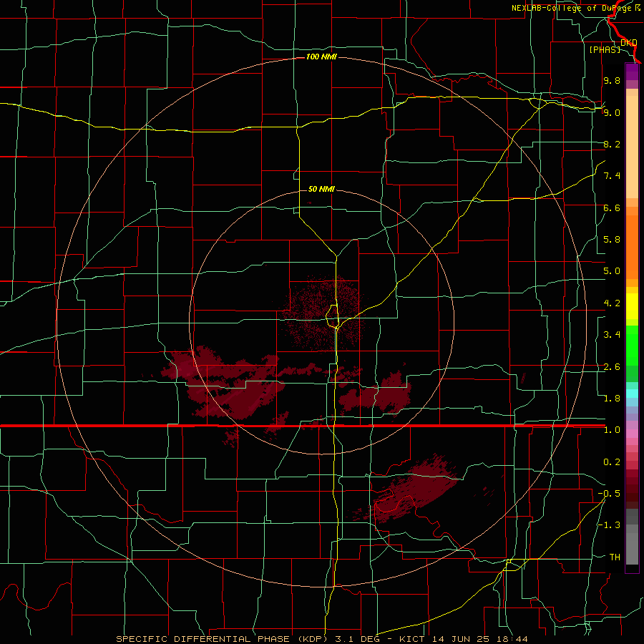Click the orange segment of color bar
Screen dimensions: 644x644
coord(632,247)
